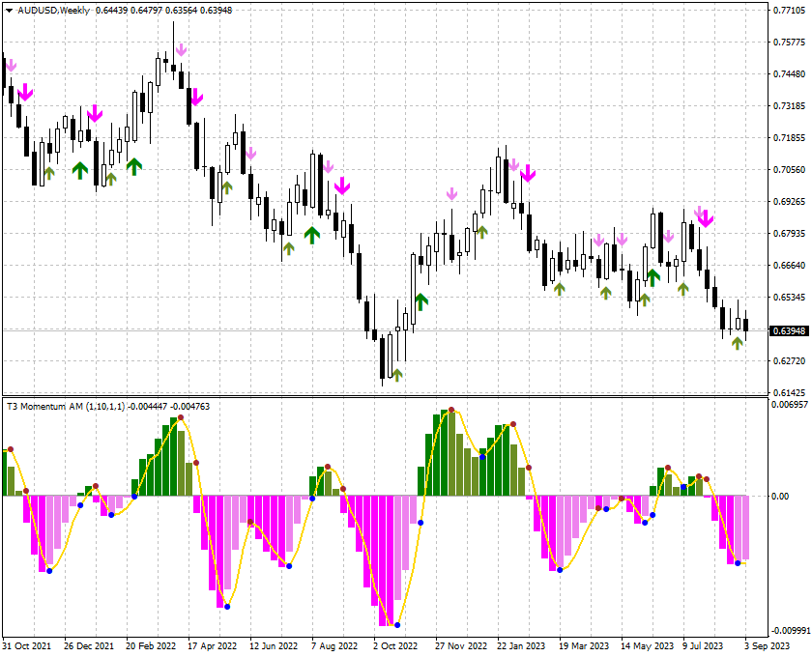Select the most recent candle on the price chart

tap(745, 326)
